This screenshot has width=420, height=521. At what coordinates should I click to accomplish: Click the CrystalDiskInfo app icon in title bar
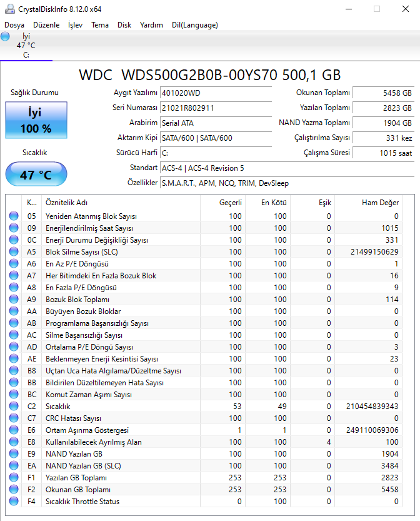tap(10, 9)
